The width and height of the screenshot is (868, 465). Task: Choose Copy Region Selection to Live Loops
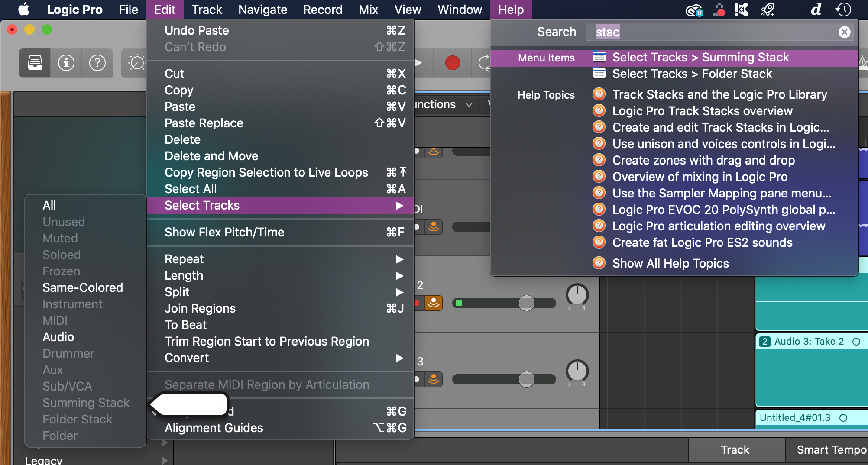coord(280,172)
